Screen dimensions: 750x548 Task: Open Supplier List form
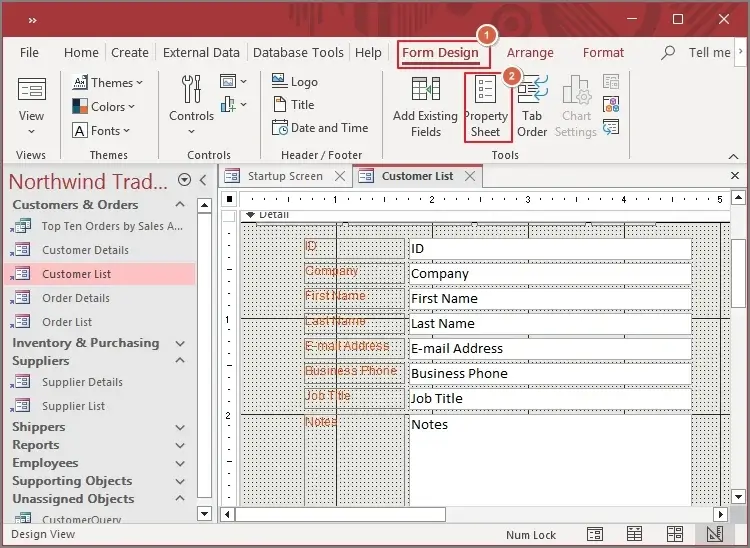tap(99, 406)
